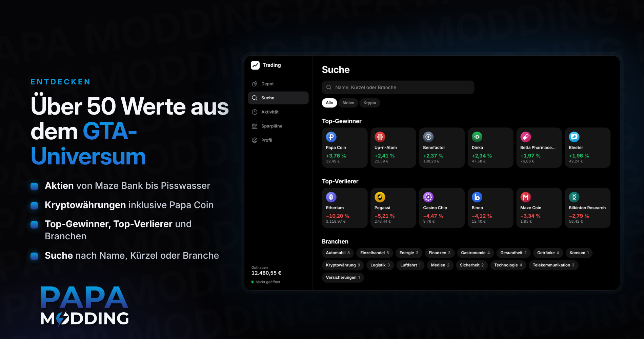Open the Versicherungen branch tag
The width and height of the screenshot is (644, 339).
343,278
